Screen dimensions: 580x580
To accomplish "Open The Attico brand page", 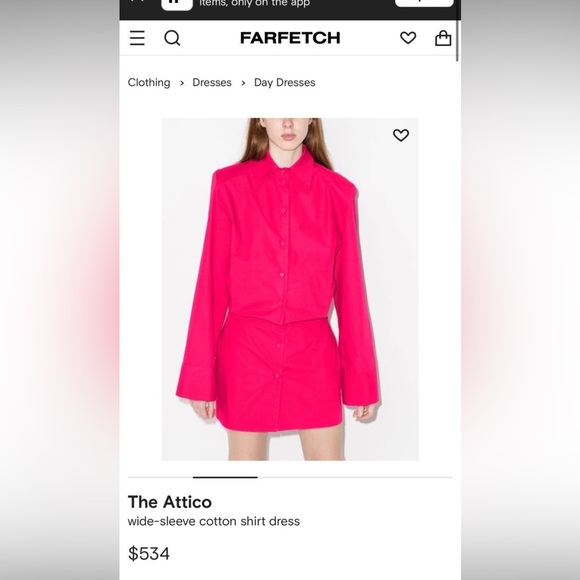I will pyautogui.click(x=170, y=502).
